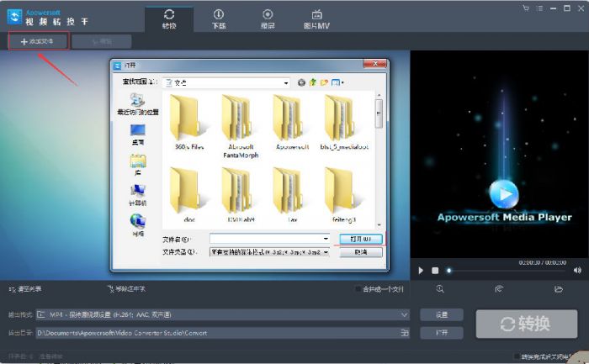Click the file list vertical scrollbar thumb
This screenshot has height=364, width=589.
click(379, 113)
